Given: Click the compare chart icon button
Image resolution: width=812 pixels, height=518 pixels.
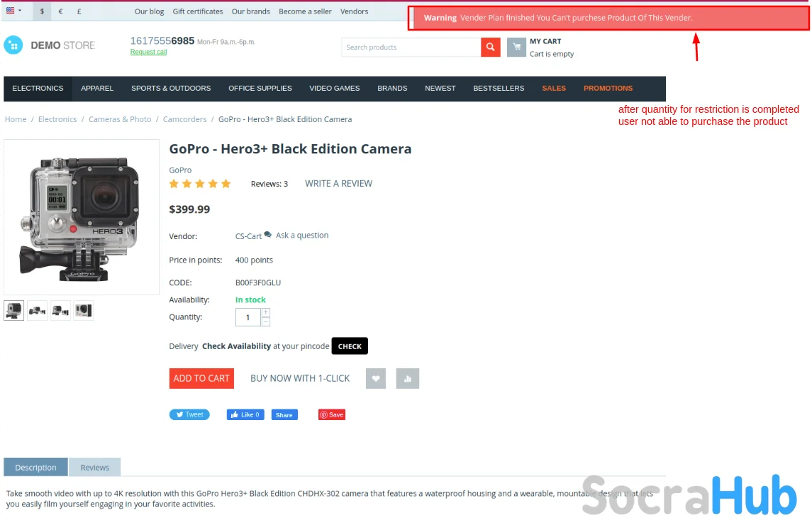Looking at the screenshot, I should pyautogui.click(x=408, y=378).
